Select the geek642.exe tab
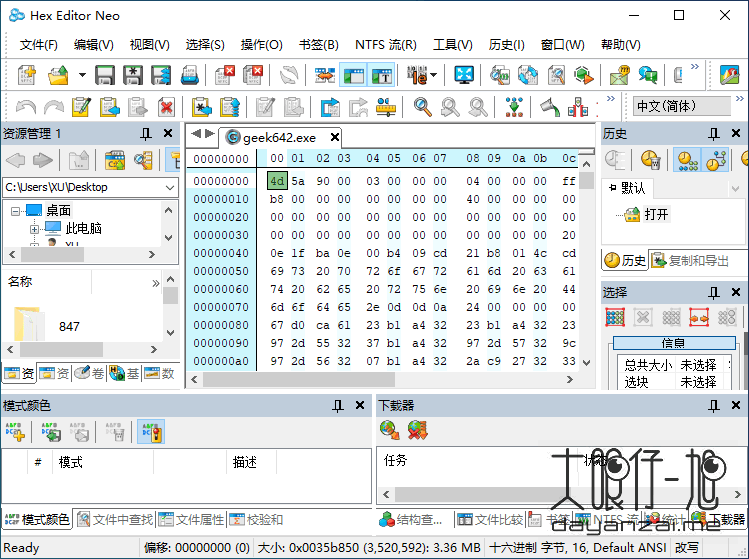The width and height of the screenshot is (749, 559). (279, 138)
